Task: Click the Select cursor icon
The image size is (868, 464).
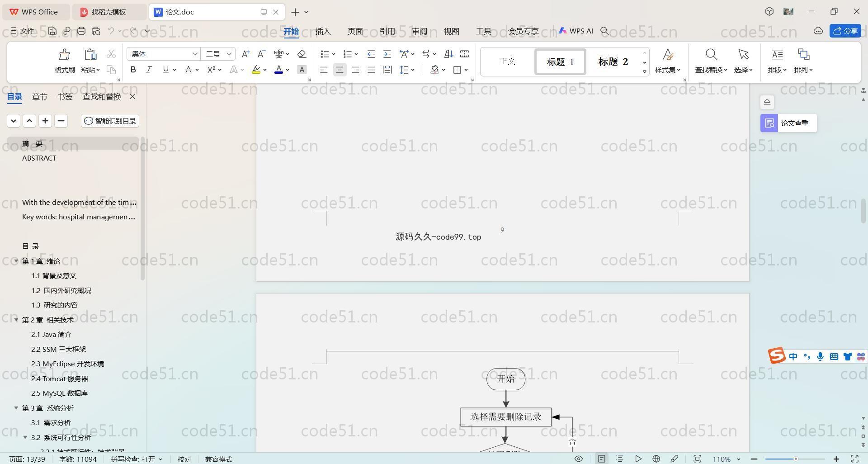Action: pos(743,55)
